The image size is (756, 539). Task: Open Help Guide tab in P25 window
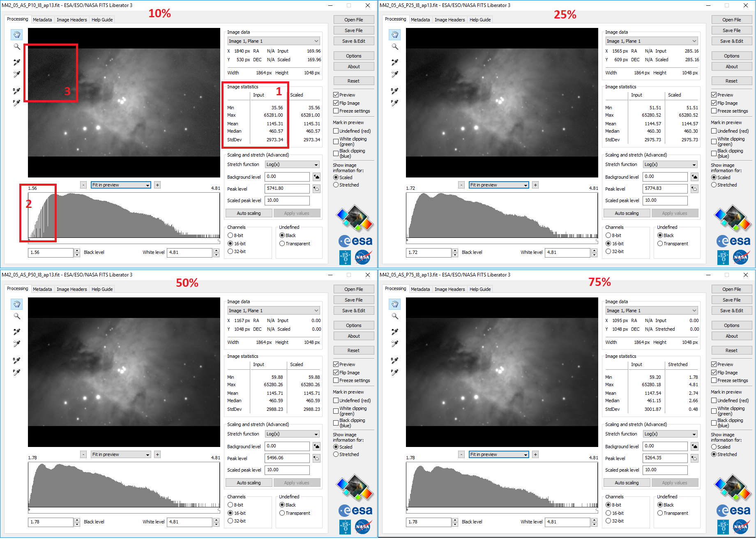pos(480,20)
